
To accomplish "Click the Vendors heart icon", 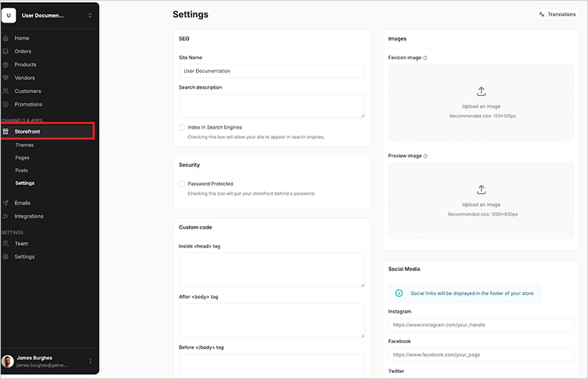I will (x=6, y=78).
